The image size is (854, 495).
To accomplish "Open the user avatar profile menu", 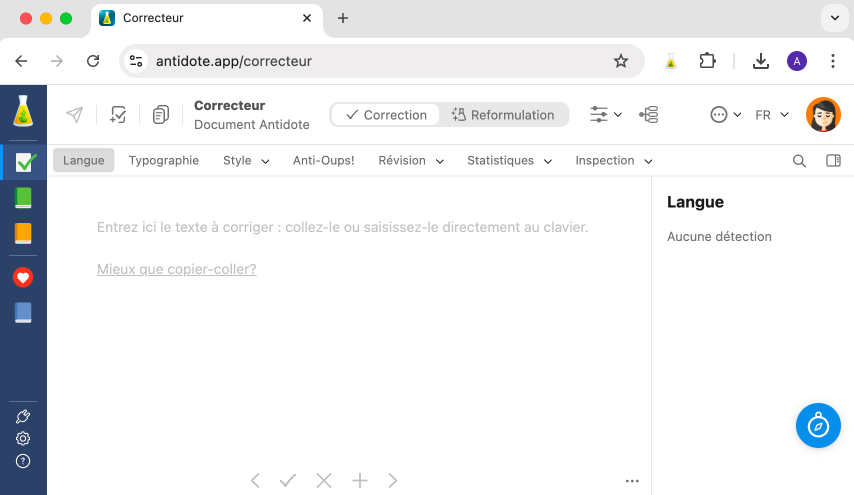I will [x=822, y=115].
